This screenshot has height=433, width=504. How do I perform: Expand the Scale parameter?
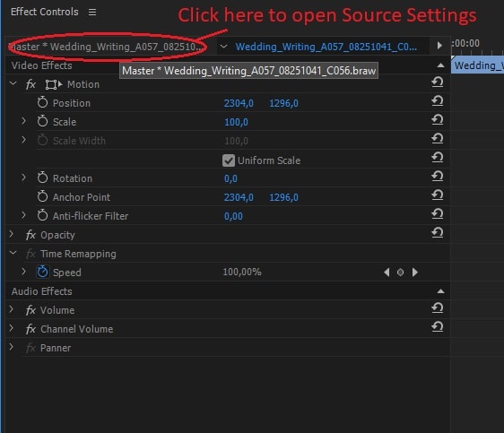23,121
